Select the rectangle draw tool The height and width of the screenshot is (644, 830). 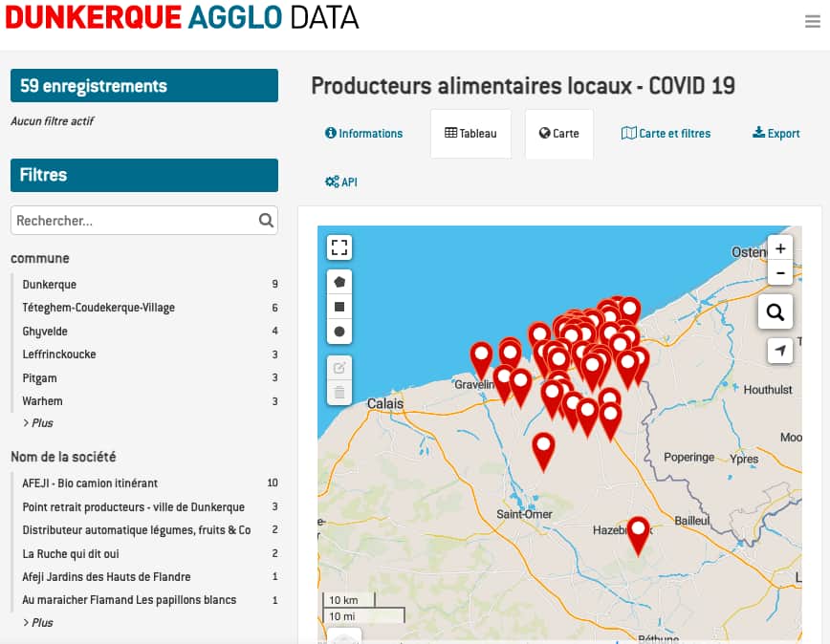tap(339, 307)
